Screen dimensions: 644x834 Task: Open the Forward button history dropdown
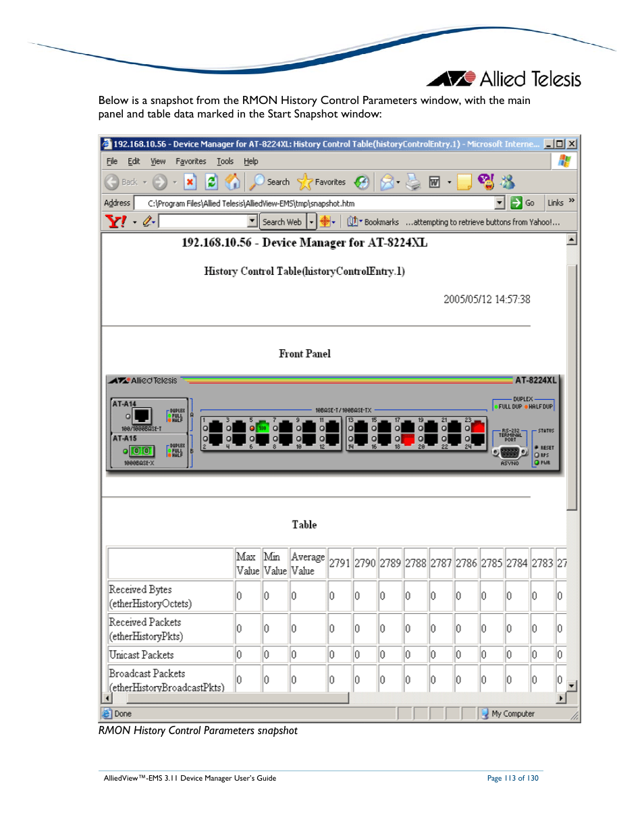pyautogui.click(x=174, y=182)
